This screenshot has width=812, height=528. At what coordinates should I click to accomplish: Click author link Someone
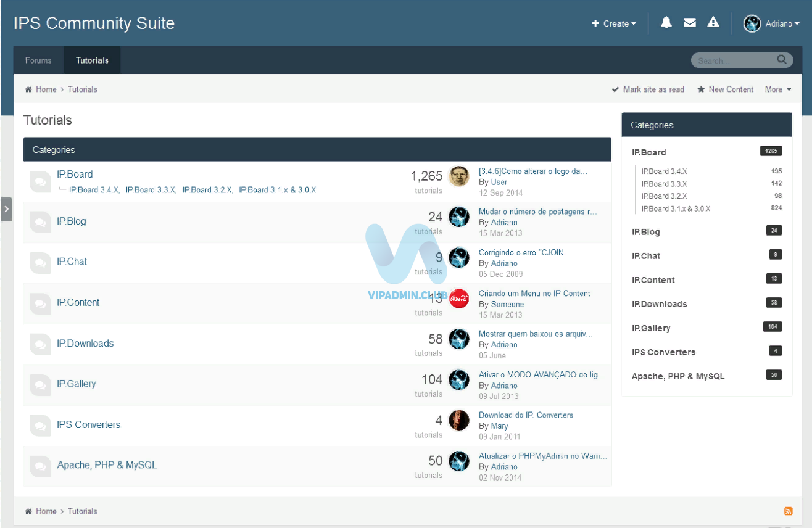(x=507, y=304)
